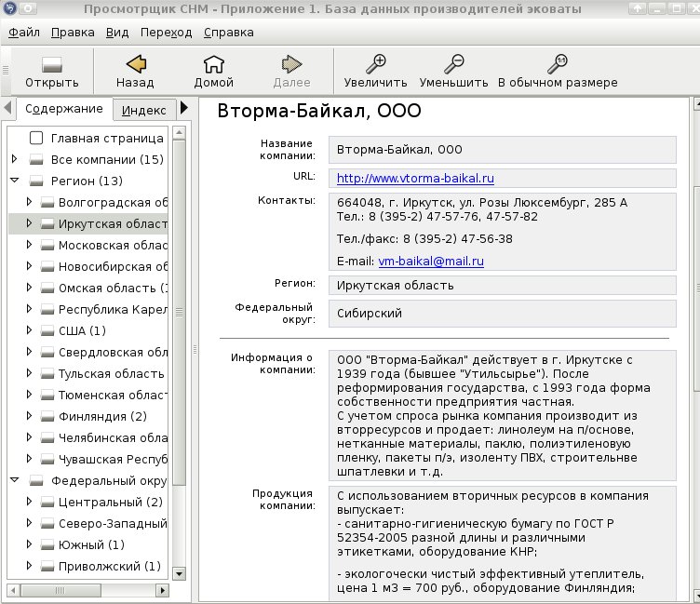Viewport: 700px width, 604px height.
Task: Open the Справка menu
Action: pyautogui.click(x=229, y=33)
